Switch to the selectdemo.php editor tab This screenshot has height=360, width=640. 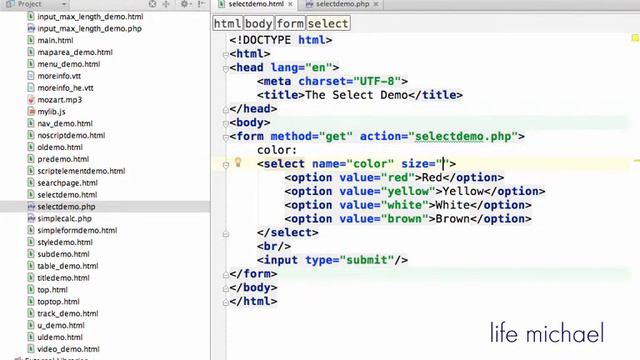point(342,4)
